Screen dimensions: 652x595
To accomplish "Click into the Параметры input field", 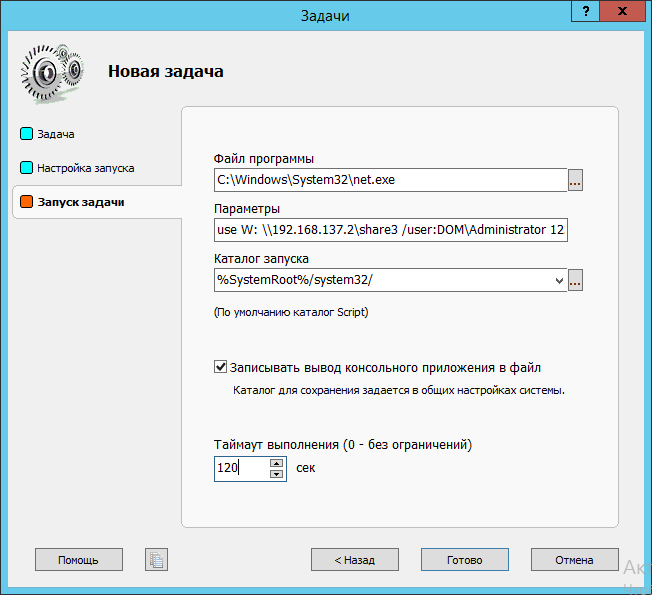I will point(390,230).
